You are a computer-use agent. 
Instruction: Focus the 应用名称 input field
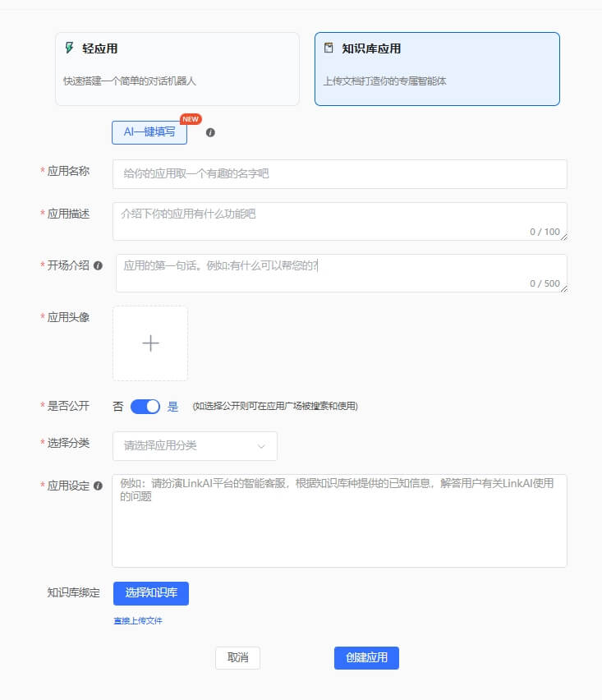tap(340, 173)
